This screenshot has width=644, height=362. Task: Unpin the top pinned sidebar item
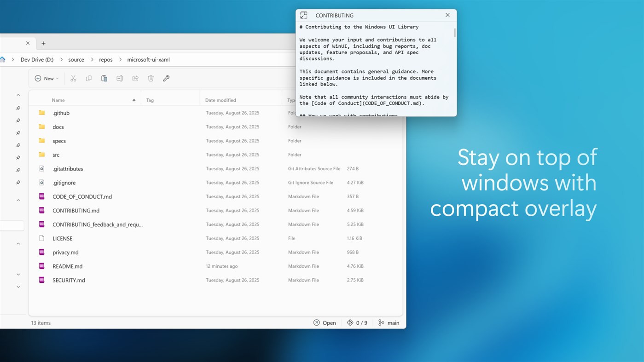(18, 108)
